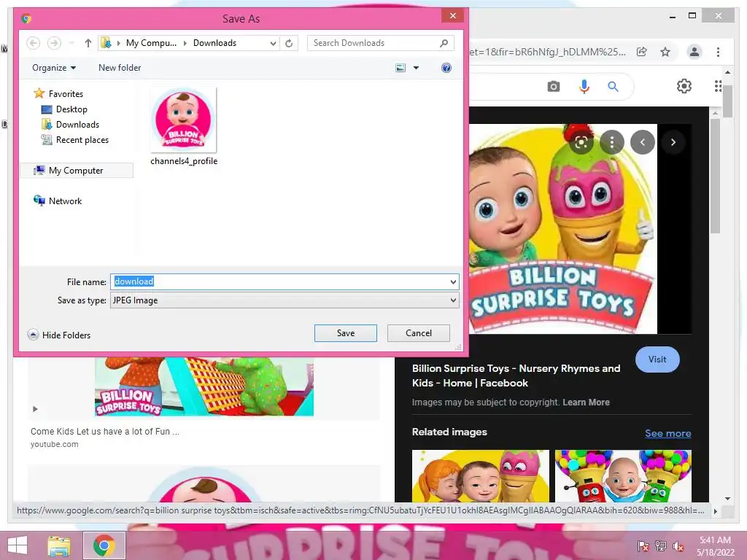This screenshot has height=560, width=747.
Task: Click the muted volume tray icon
Action: tap(678, 546)
